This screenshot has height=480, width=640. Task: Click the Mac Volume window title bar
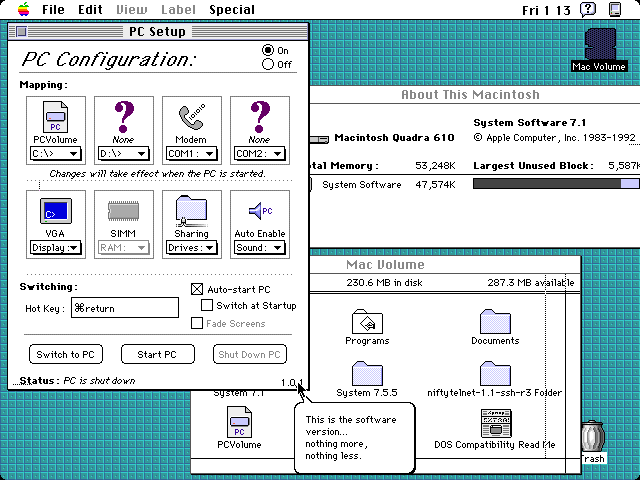coord(386,264)
